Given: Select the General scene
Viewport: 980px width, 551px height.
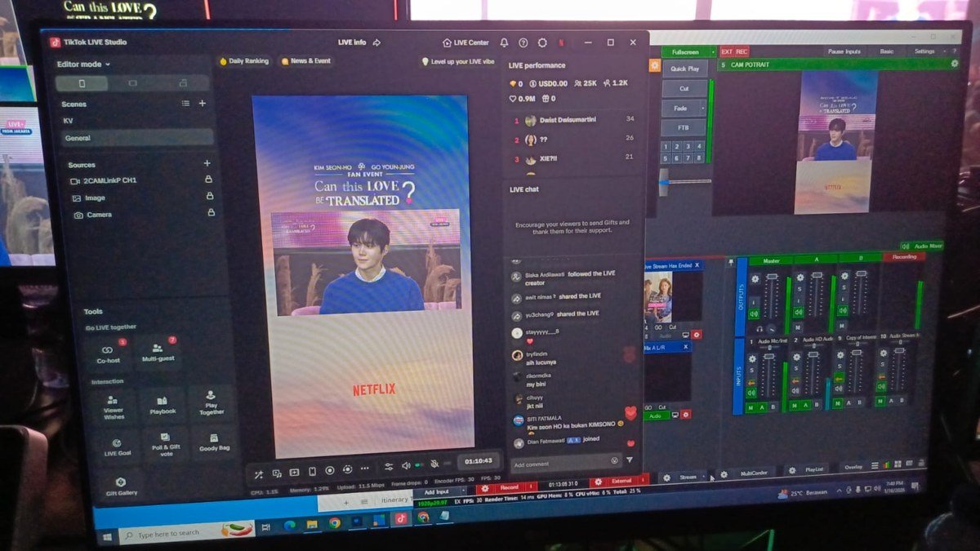Looking at the screenshot, I should click(137, 138).
